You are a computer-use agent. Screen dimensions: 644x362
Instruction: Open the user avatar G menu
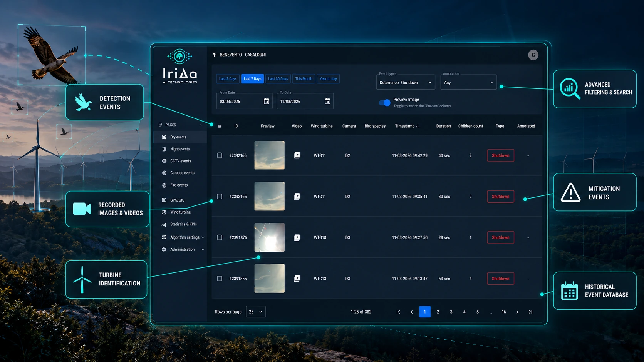tap(533, 55)
